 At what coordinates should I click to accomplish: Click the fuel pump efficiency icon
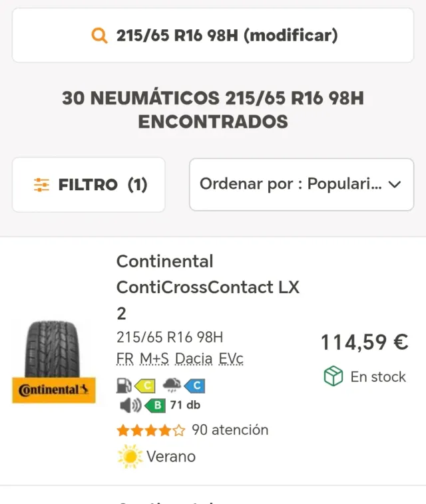coord(124,385)
